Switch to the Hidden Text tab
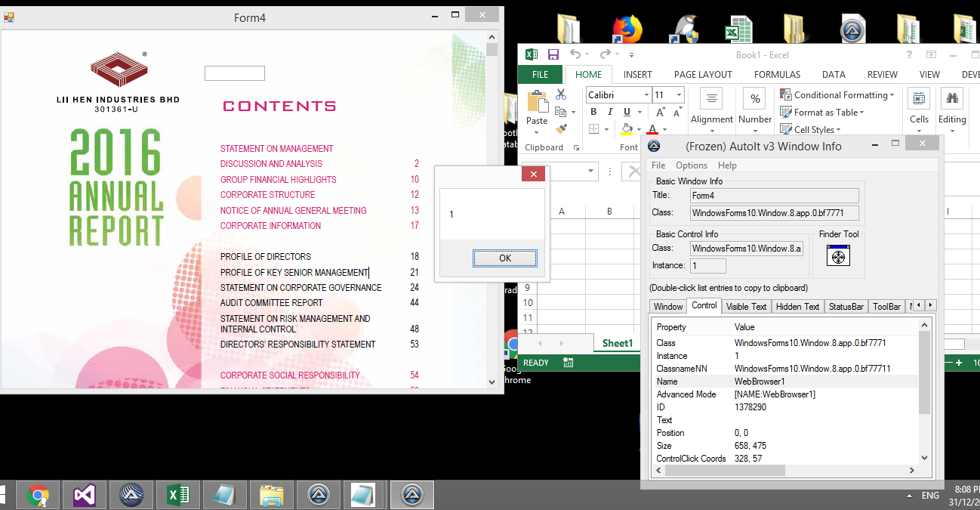The height and width of the screenshot is (510, 980). point(797,307)
